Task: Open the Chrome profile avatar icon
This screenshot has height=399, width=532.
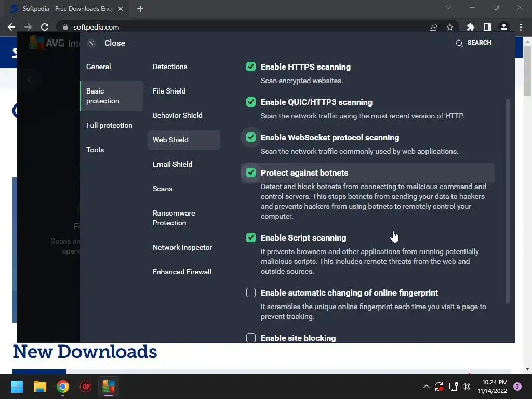Action: click(504, 27)
